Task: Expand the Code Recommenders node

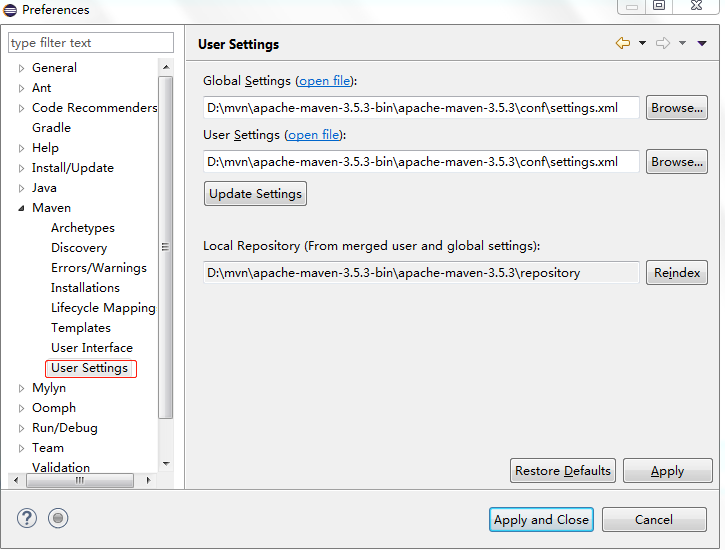Action: [21, 108]
